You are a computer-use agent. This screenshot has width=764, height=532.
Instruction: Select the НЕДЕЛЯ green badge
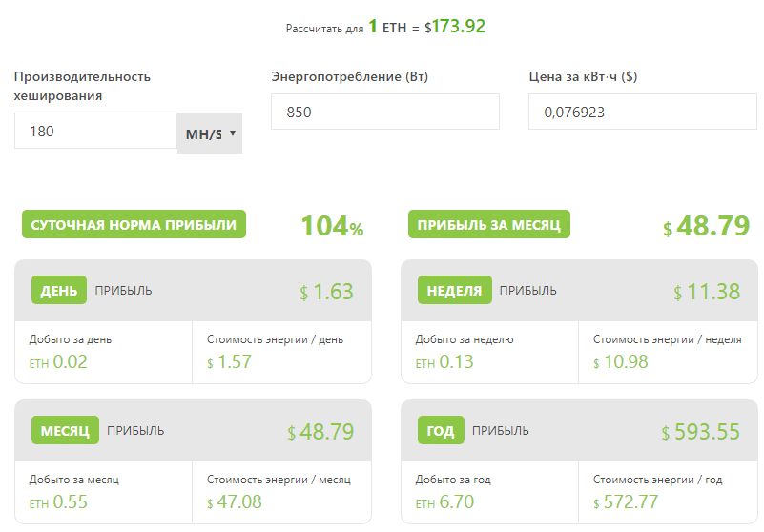454,291
